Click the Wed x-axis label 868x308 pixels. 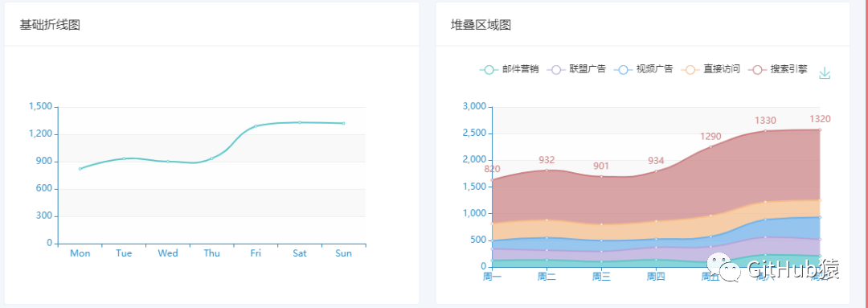click(x=168, y=253)
